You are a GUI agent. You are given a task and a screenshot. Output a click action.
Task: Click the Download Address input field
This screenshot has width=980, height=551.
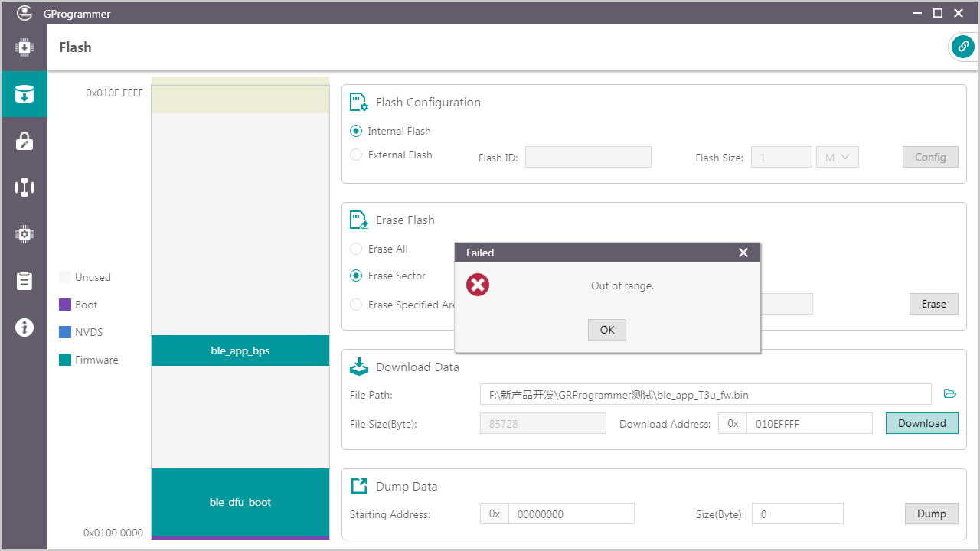808,423
